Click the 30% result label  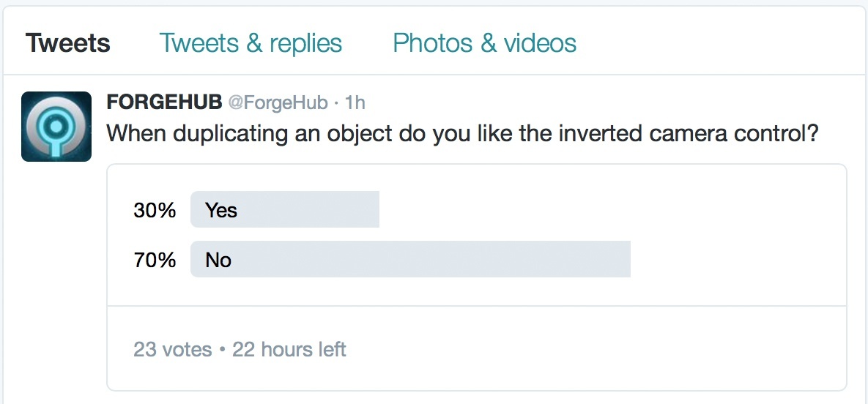155,211
